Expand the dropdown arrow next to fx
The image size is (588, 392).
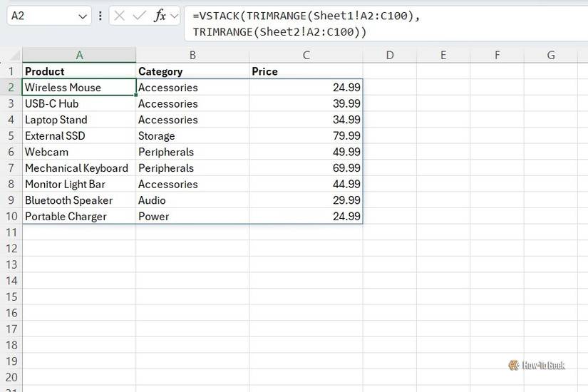click(x=175, y=16)
